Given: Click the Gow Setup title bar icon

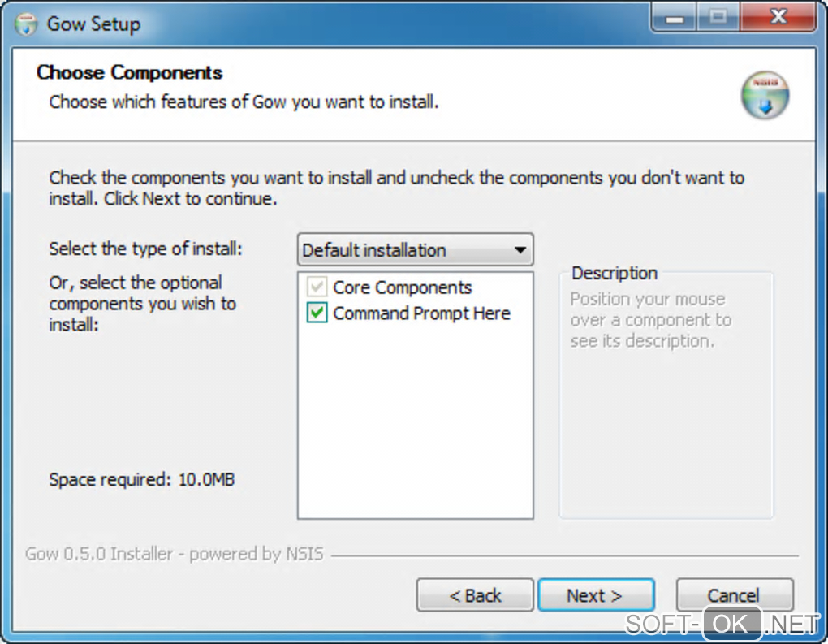Looking at the screenshot, I should click(26, 24).
